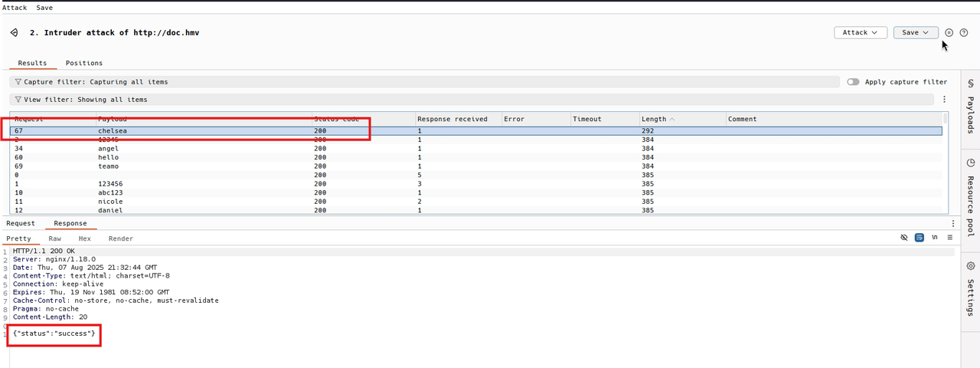
Task: Sort by the Error column header
Action: coord(536,119)
